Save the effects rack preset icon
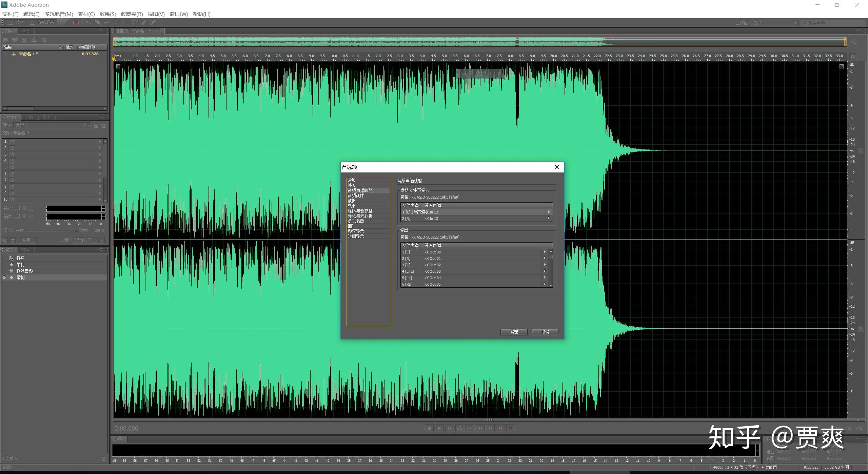Image resolution: width=868 pixels, height=474 pixels. tap(96, 126)
